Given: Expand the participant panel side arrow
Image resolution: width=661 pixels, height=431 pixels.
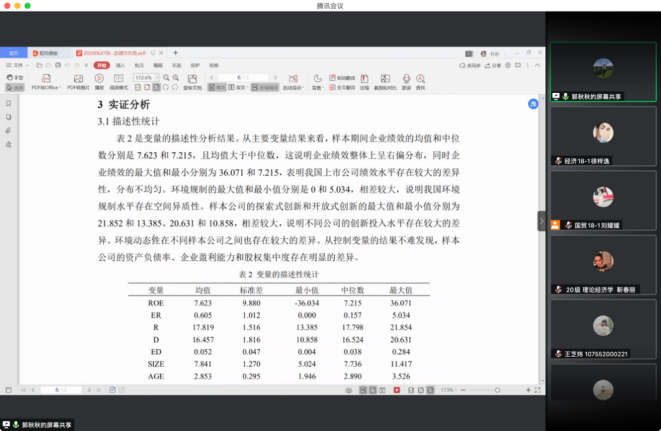Looking at the screenshot, I should click(541, 221).
